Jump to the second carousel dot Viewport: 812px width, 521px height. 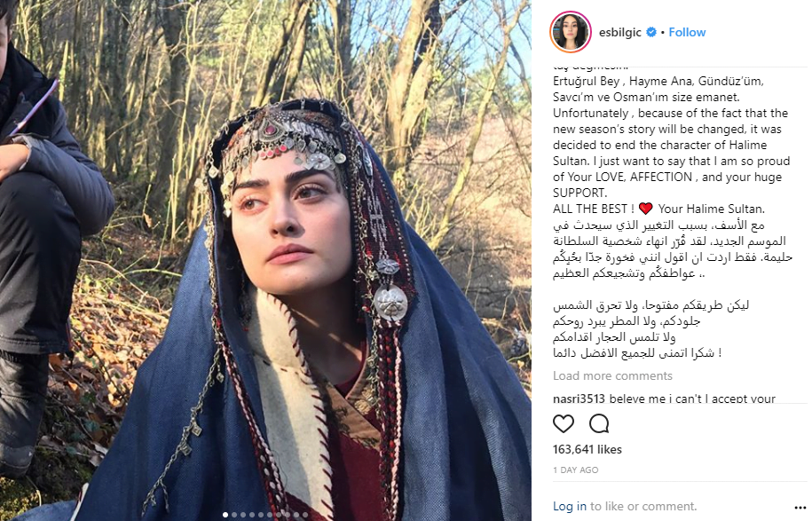pos(233,514)
